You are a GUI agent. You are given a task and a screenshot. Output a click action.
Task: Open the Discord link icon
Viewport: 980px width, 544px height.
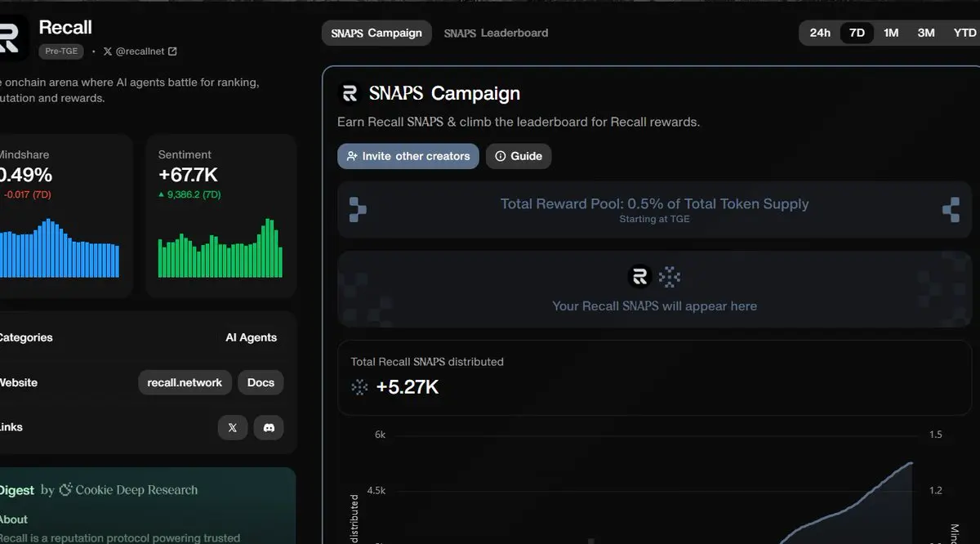click(x=269, y=427)
